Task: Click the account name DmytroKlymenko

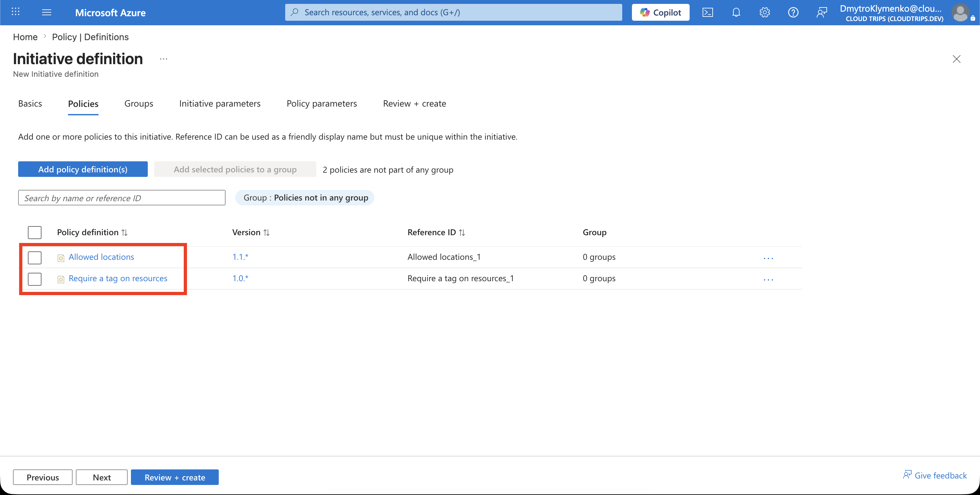Action: [x=891, y=8]
